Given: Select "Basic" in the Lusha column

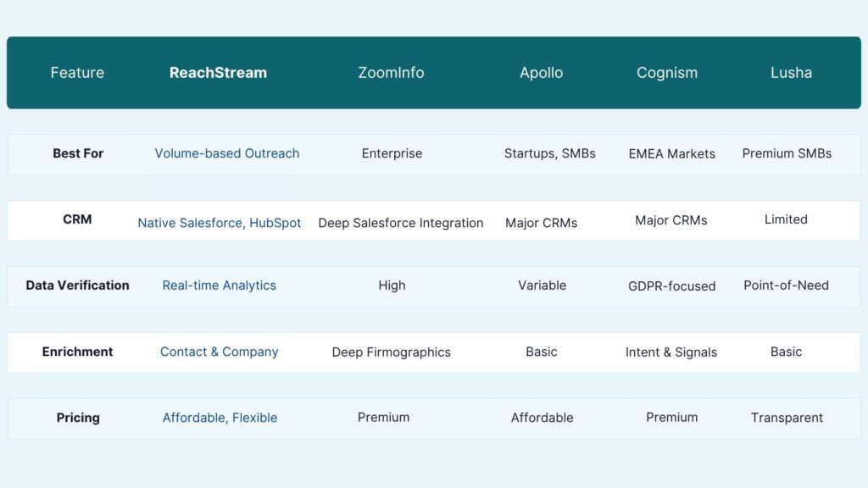Looking at the screenshot, I should (x=786, y=352).
